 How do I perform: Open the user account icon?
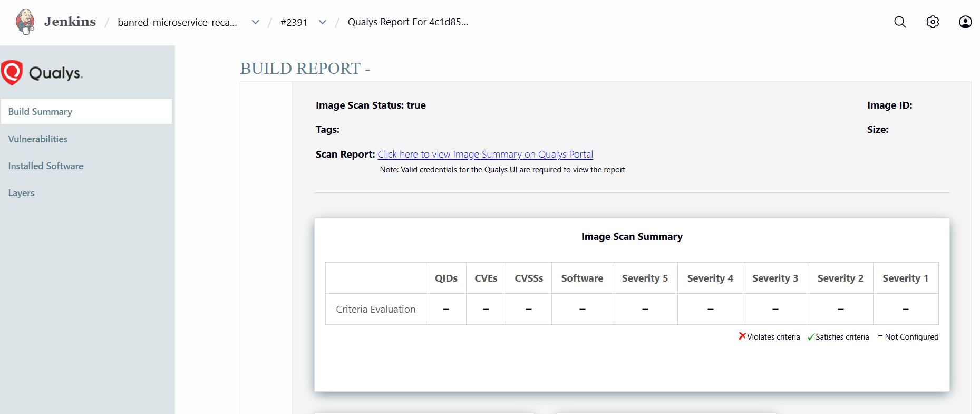coord(965,22)
